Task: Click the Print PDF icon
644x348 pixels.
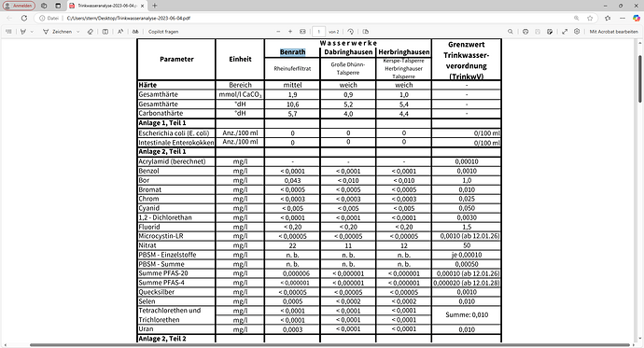Action: 525,32
